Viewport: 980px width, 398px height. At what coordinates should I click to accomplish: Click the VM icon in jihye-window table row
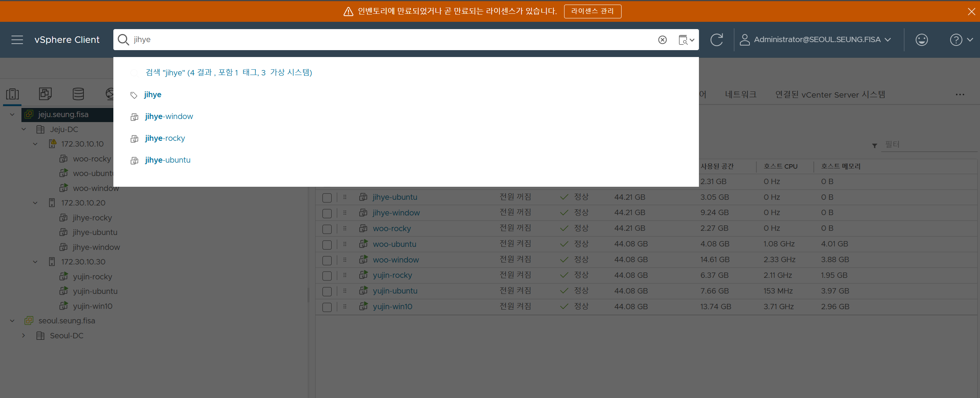[x=363, y=213]
